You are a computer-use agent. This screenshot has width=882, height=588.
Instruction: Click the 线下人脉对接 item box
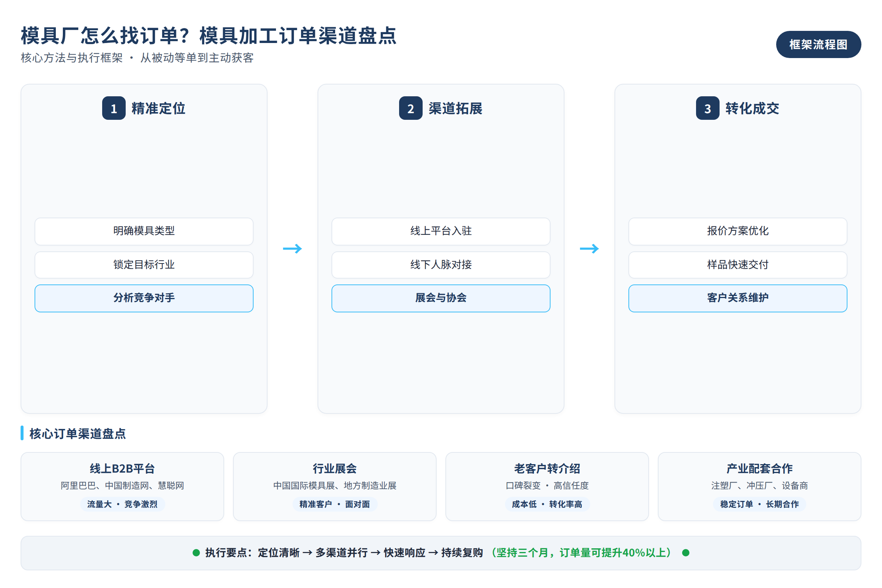coord(441,265)
